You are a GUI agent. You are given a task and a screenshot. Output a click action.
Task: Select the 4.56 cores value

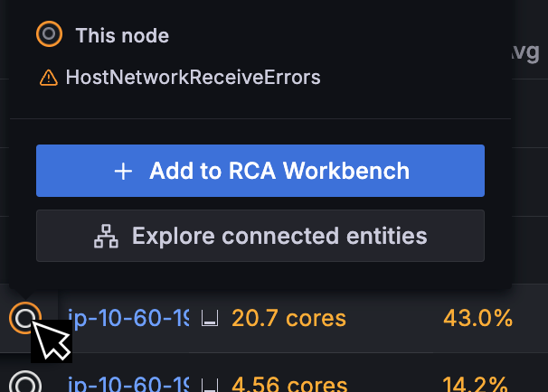pyautogui.click(x=288, y=383)
